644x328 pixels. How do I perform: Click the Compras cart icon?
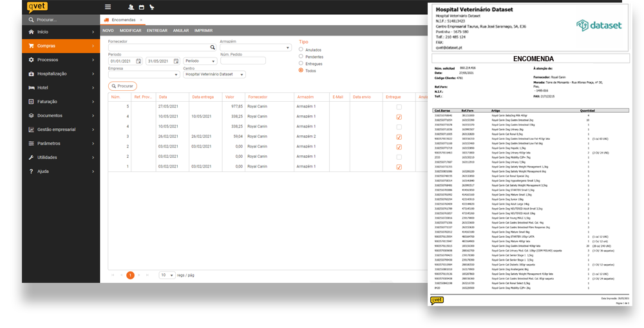[31, 46]
